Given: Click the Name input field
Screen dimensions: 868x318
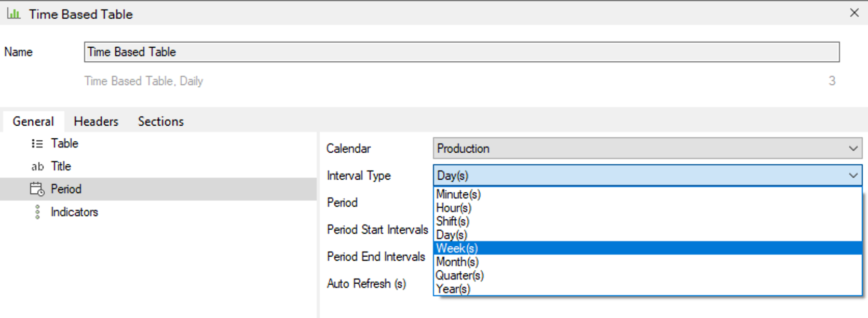Looking at the screenshot, I should click(462, 52).
